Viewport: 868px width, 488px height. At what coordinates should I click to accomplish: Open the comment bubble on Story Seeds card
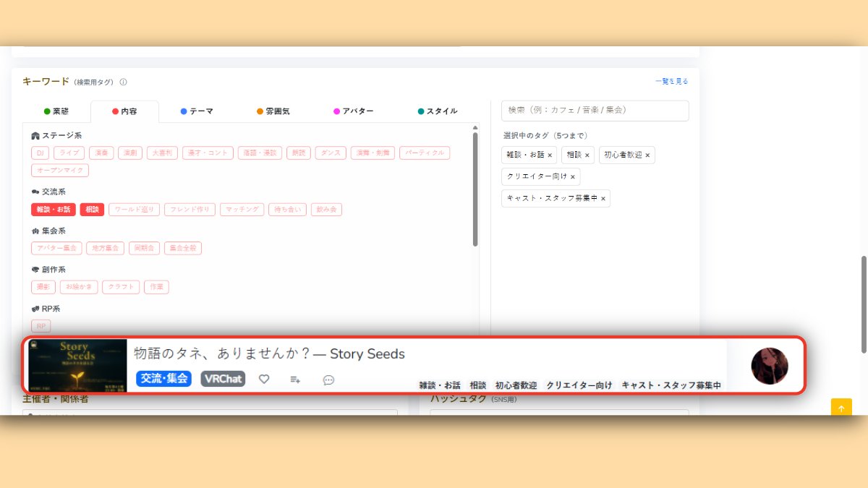pos(328,380)
